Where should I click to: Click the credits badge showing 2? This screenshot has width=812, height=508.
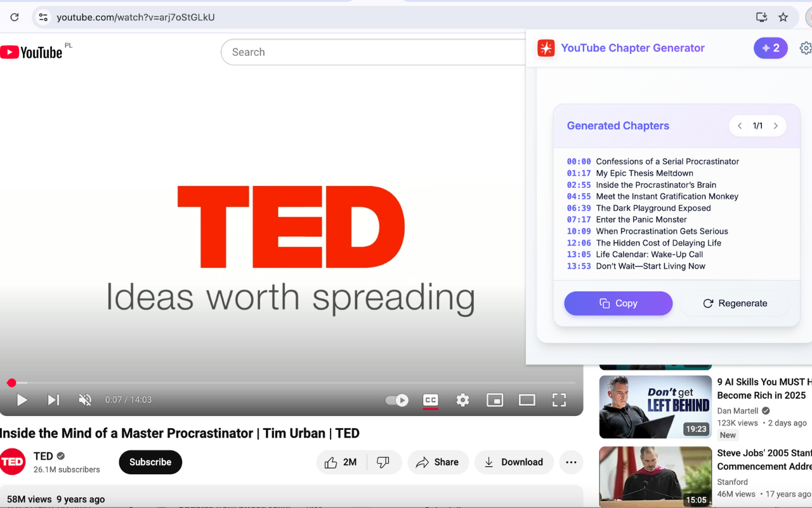[x=771, y=48]
